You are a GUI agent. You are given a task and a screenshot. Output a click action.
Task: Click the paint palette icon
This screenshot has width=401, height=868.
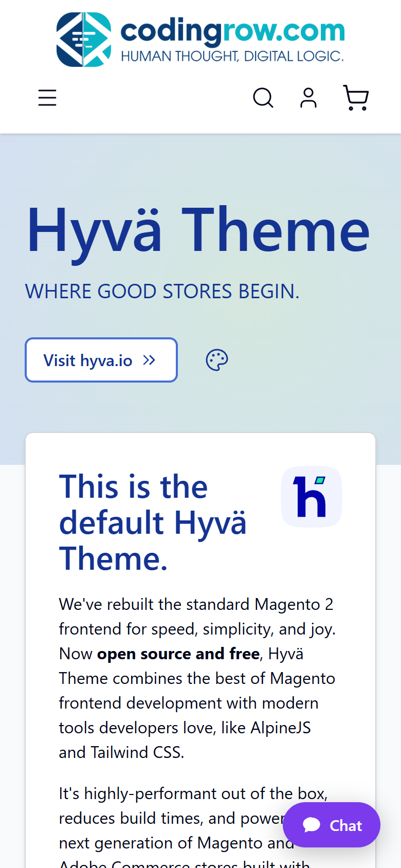pos(217,360)
